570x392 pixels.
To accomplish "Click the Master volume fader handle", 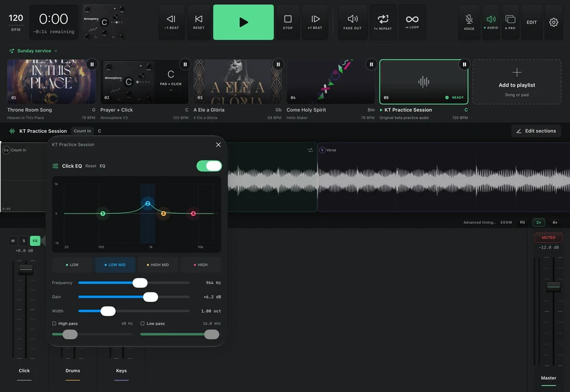I will [x=553, y=286].
